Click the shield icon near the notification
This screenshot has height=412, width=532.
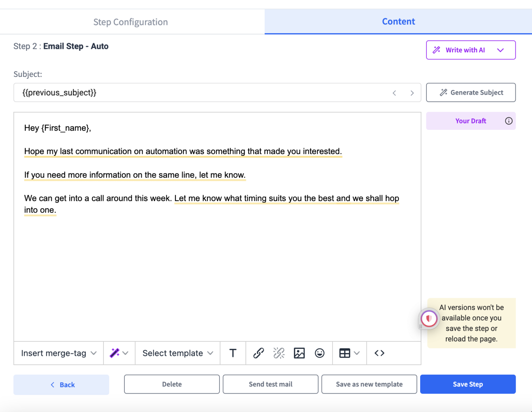429,318
